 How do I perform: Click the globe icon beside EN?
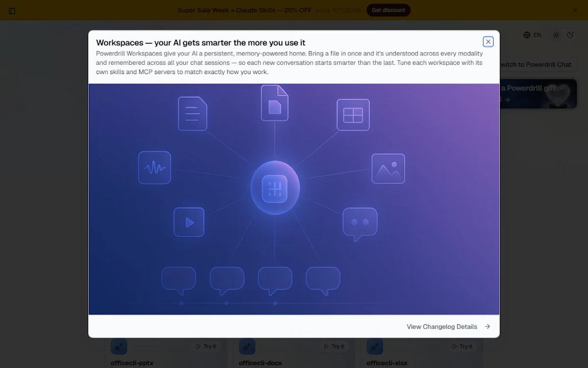527,35
